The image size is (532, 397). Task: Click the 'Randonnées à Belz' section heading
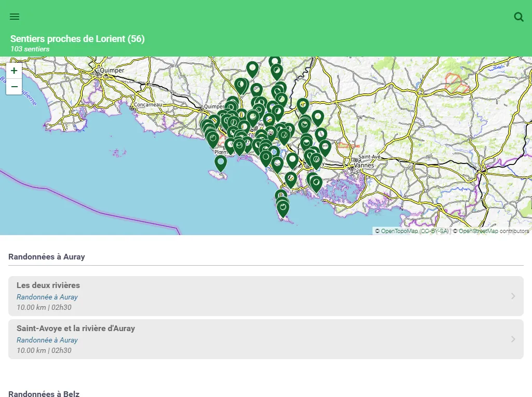[44, 393]
